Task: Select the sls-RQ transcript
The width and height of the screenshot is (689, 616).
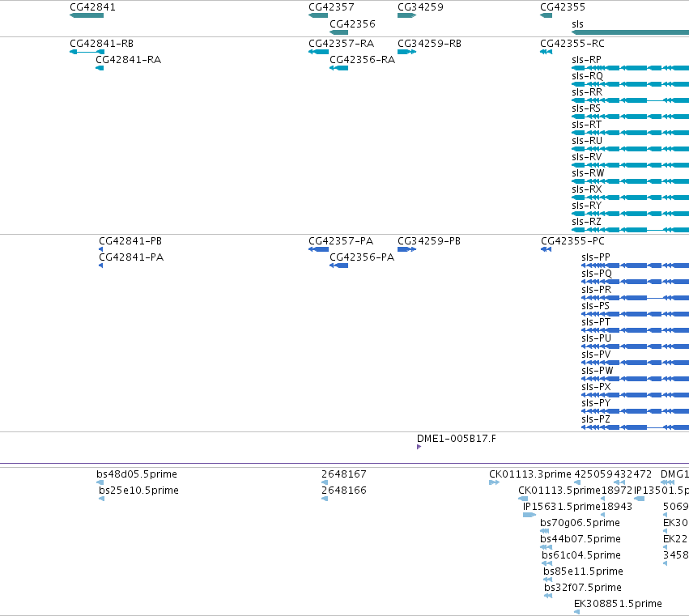Action: [x=630, y=84]
